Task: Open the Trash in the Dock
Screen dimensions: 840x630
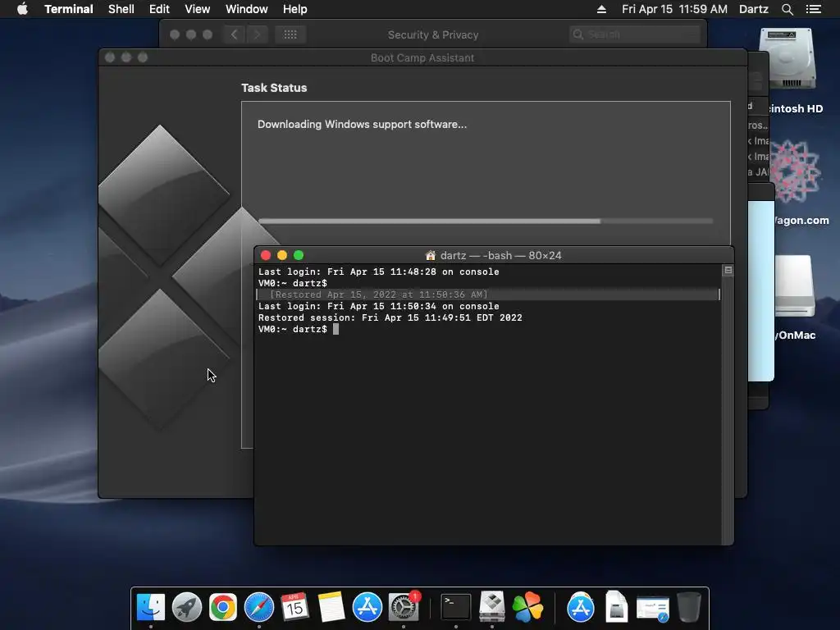Action: (689, 607)
